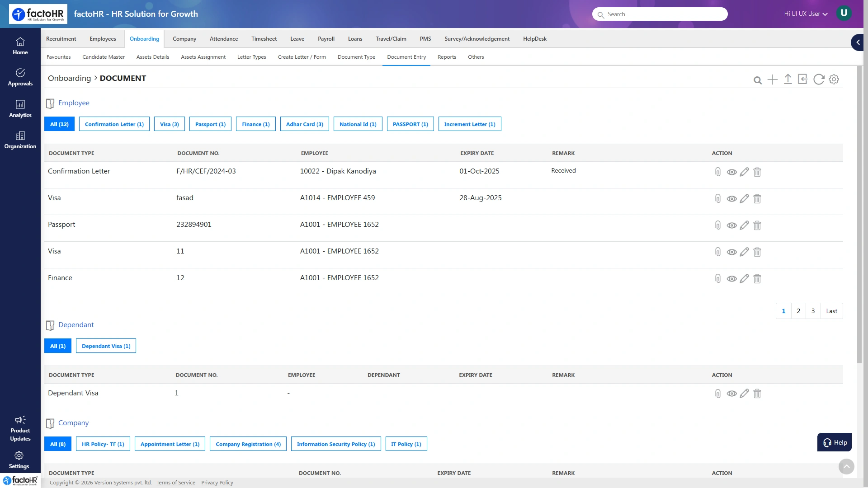
Task: Edit the fasad Visa row
Action: point(745,198)
